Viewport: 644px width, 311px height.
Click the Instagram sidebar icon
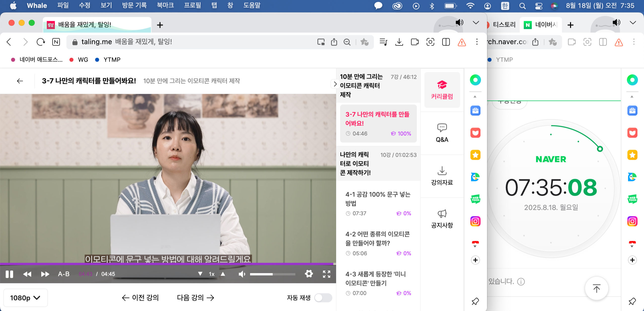point(475,221)
